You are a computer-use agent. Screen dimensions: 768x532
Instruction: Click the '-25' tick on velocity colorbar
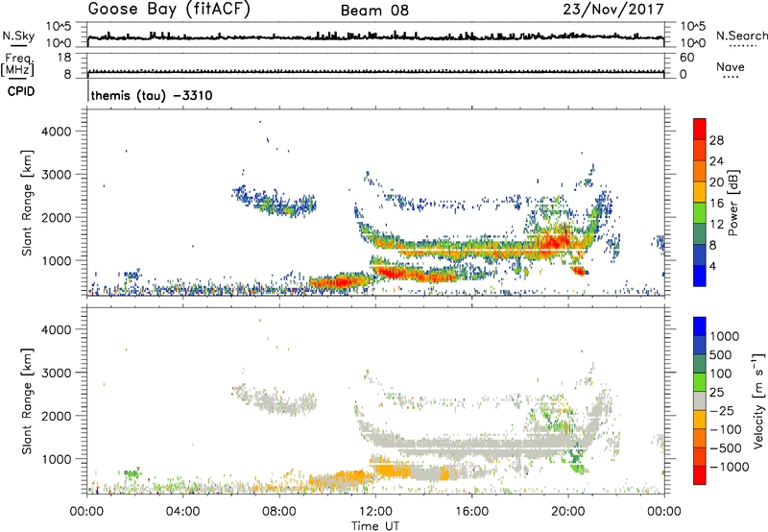(722, 410)
